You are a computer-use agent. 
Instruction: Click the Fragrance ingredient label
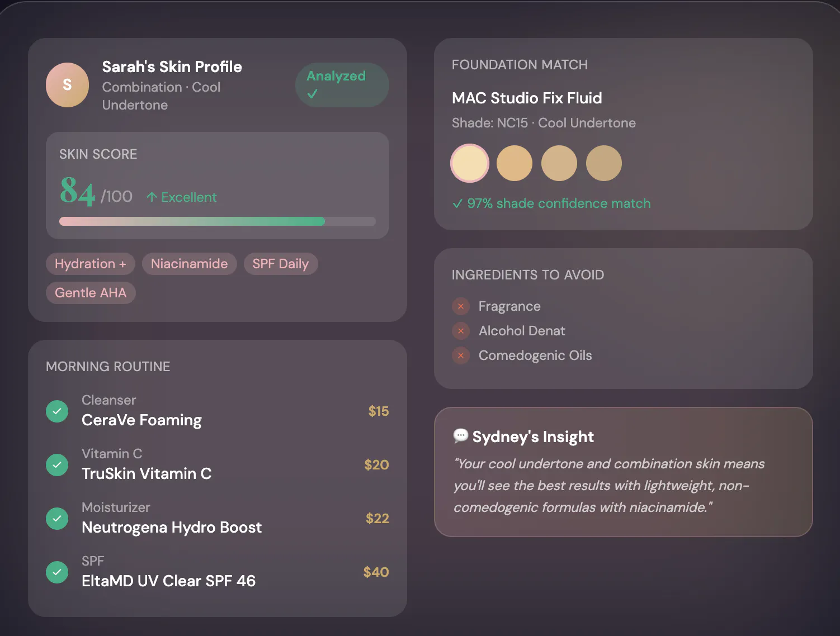(509, 306)
